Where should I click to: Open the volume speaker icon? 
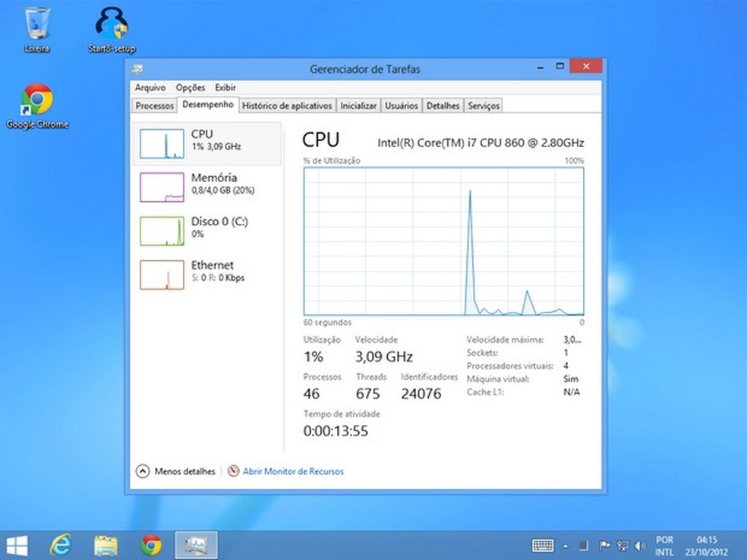click(640, 546)
